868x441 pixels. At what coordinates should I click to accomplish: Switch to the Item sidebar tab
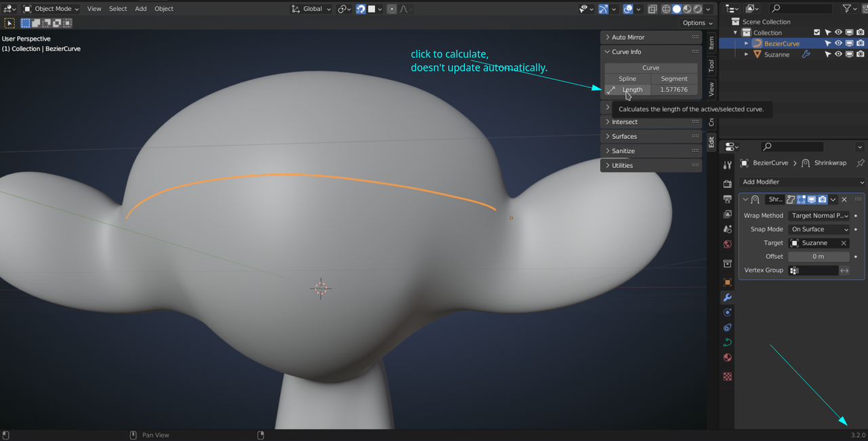[x=711, y=43]
